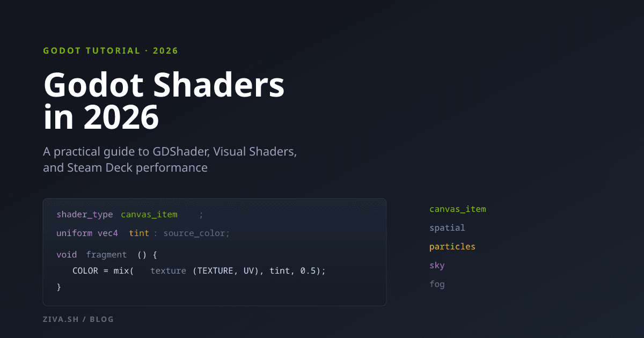
Task: Click the 'spatial' list entry
Action: pyautogui.click(x=447, y=228)
